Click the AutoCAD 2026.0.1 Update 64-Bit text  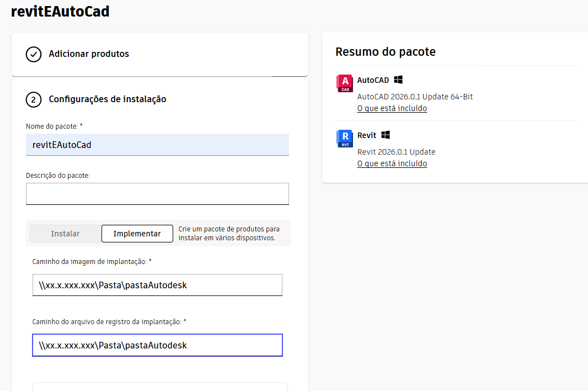tap(415, 97)
